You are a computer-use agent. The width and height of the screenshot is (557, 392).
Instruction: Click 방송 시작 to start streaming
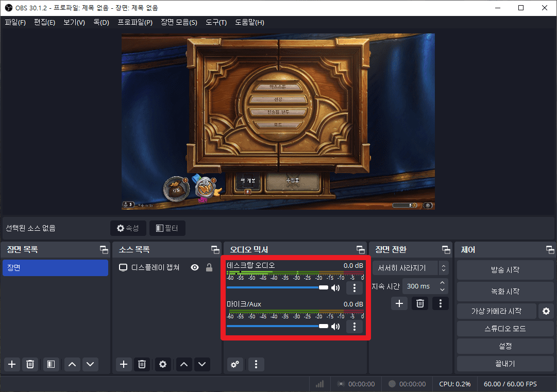click(x=505, y=270)
